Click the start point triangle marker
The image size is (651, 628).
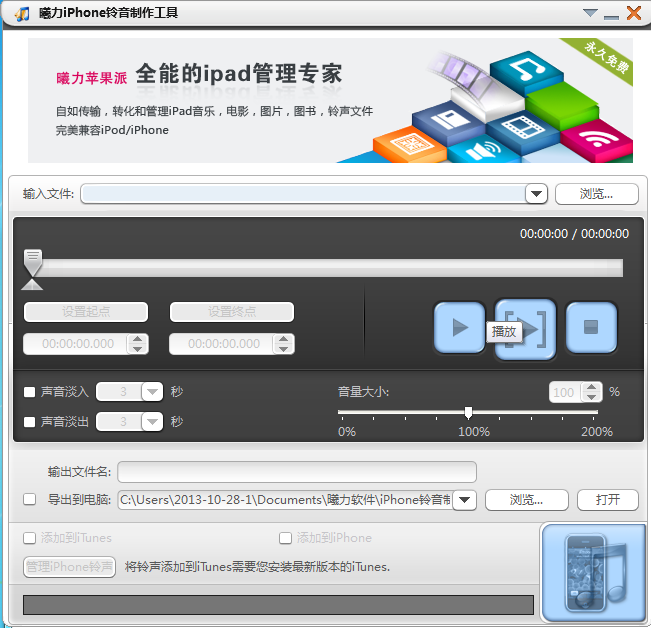[x=32, y=284]
